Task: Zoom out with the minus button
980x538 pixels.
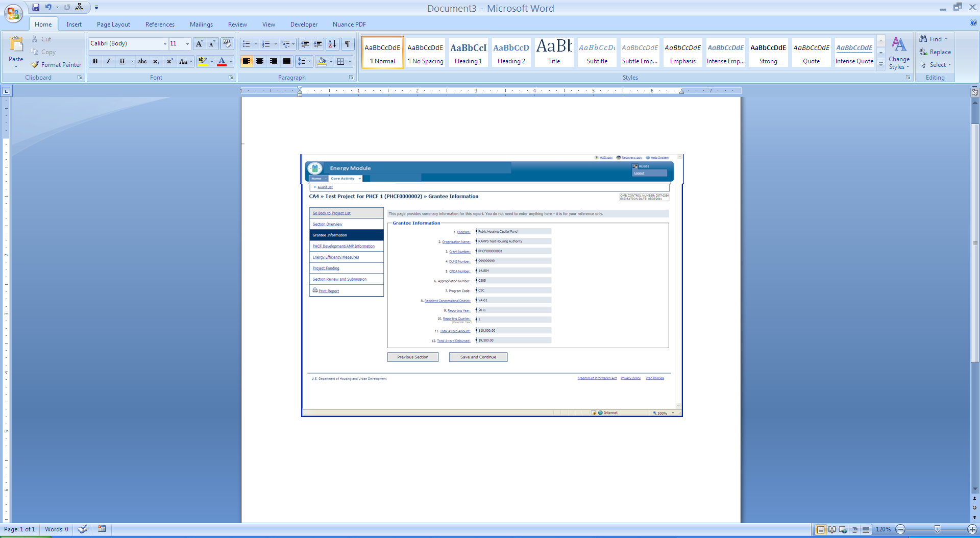Action: tap(901, 529)
